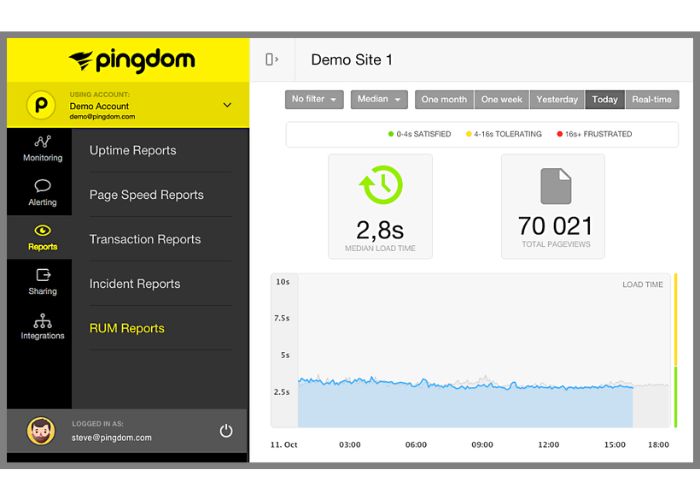The height and width of the screenshot is (500, 700).
Task: Click the steve@pingdom.com logged in email
Action: tap(112, 438)
